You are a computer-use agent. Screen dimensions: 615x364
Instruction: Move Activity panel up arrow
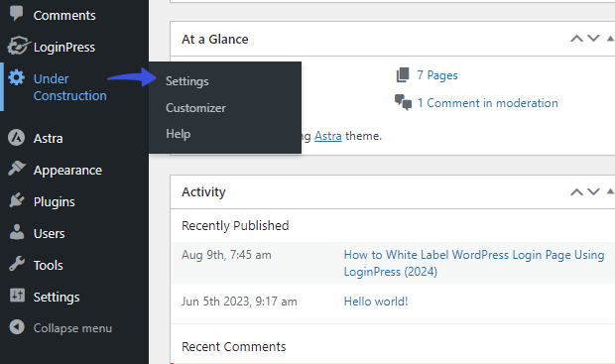coord(576,191)
